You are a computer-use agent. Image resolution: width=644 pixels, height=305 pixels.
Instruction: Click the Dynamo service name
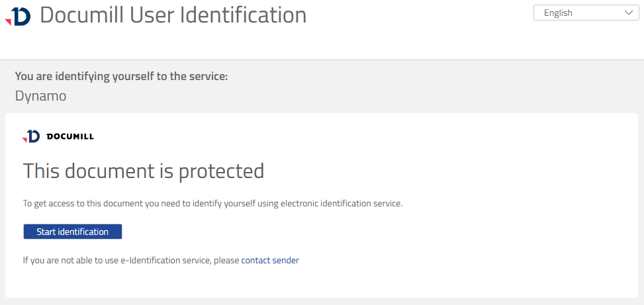(40, 96)
